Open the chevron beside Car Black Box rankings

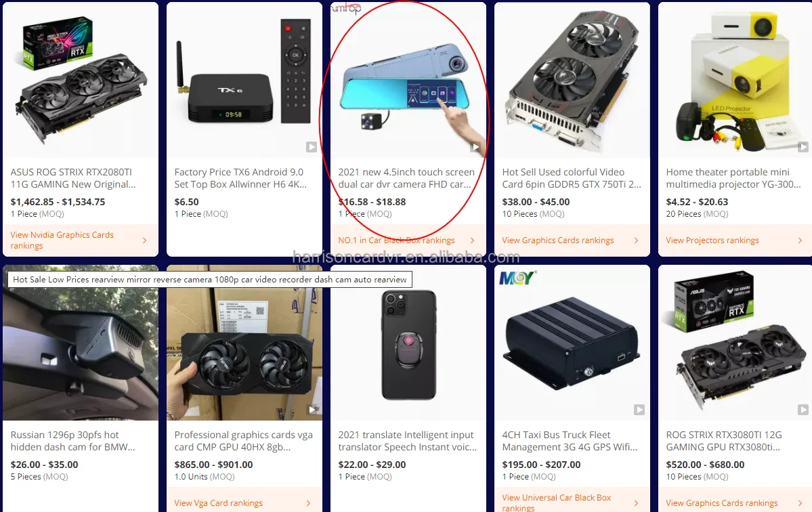(472, 240)
